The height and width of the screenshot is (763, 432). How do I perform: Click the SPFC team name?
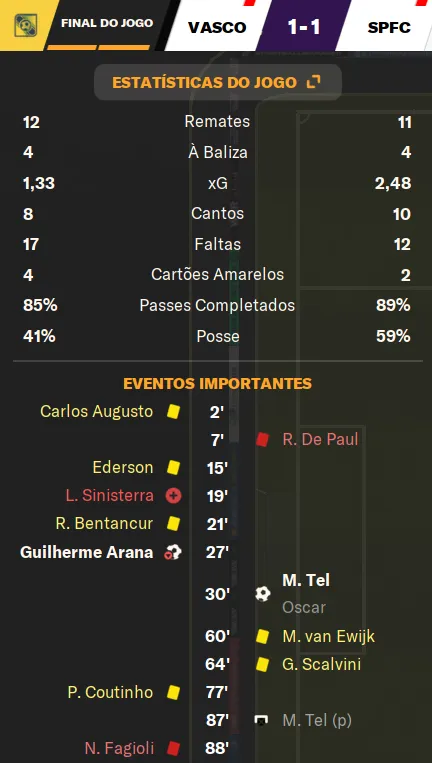pos(389,27)
